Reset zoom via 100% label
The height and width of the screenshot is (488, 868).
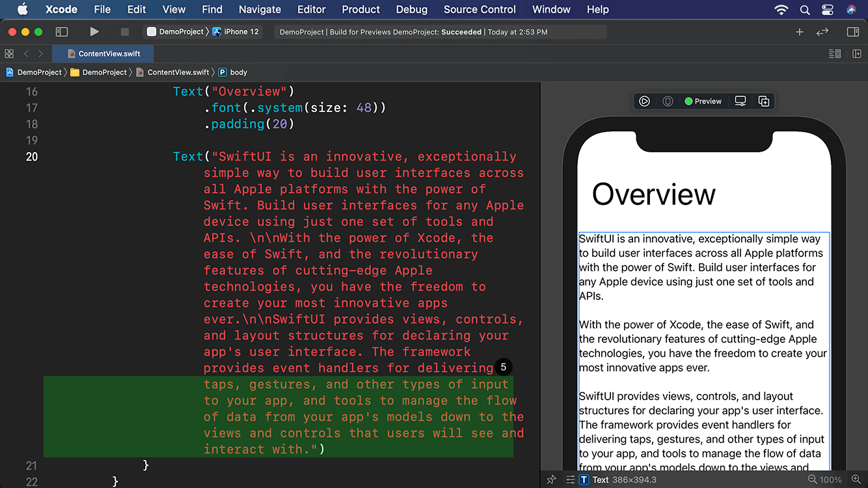(x=831, y=480)
